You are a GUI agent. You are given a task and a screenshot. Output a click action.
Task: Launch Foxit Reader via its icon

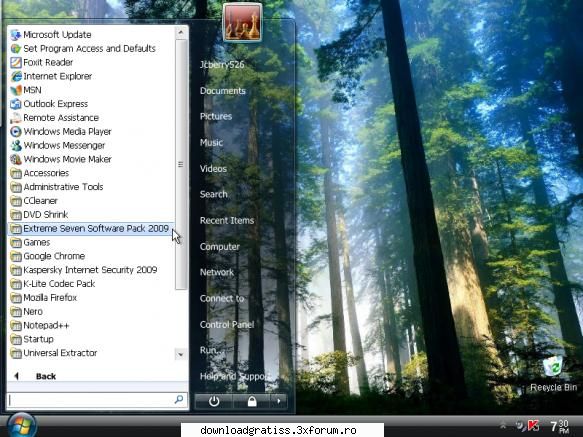(16, 62)
